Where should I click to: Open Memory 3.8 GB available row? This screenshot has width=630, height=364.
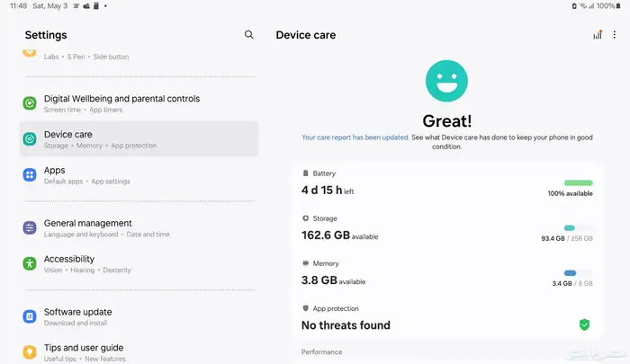(446, 275)
